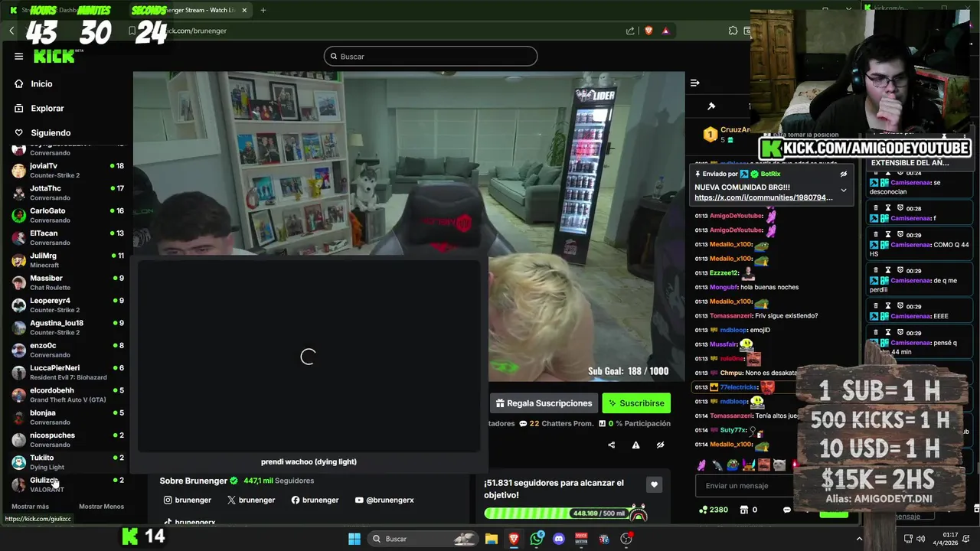Open blonjaa channel in the sidebar
Screen dimensions: 980x551
(67, 417)
